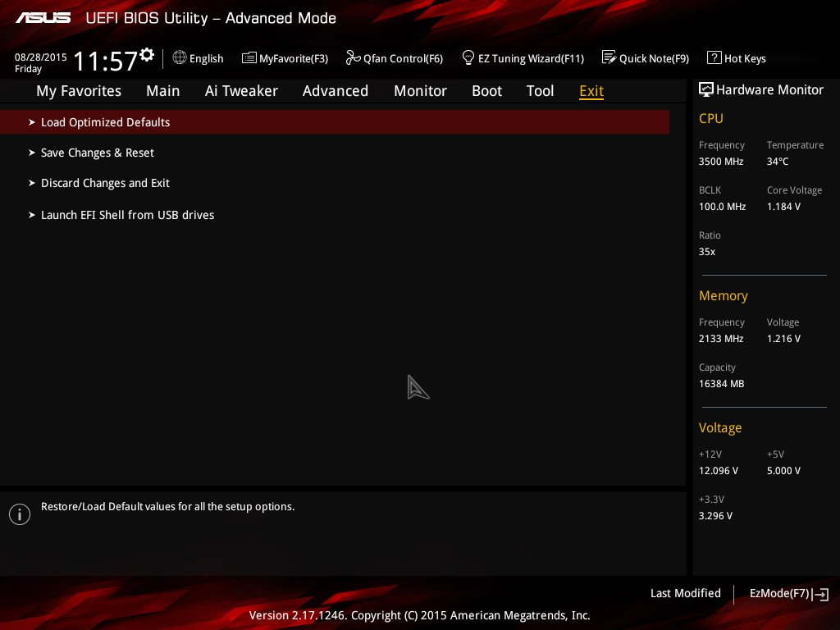This screenshot has height=630, width=840.
Task: Click arrow beside Load Optimized Defaults
Action: (32, 122)
